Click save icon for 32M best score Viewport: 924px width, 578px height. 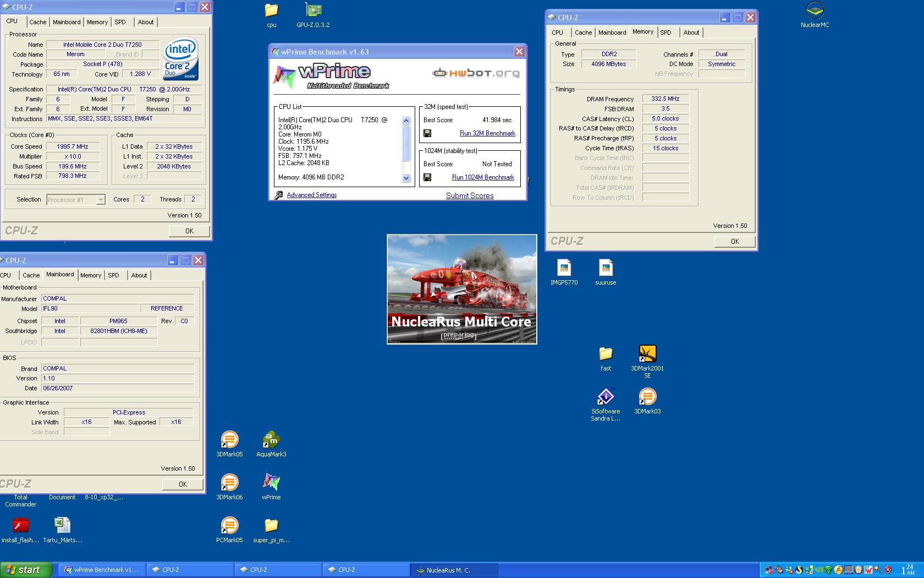click(x=427, y=133)
